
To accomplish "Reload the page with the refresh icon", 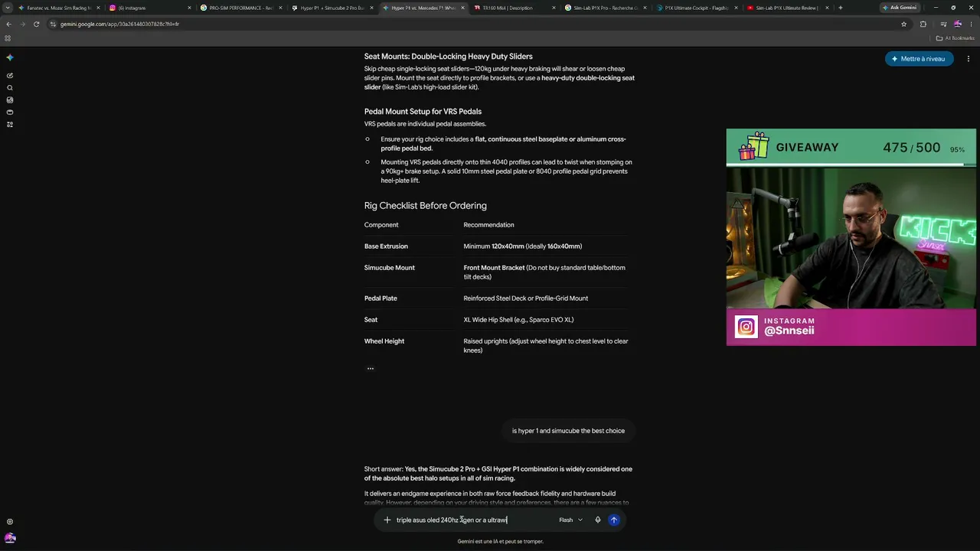I will [36, 24].
